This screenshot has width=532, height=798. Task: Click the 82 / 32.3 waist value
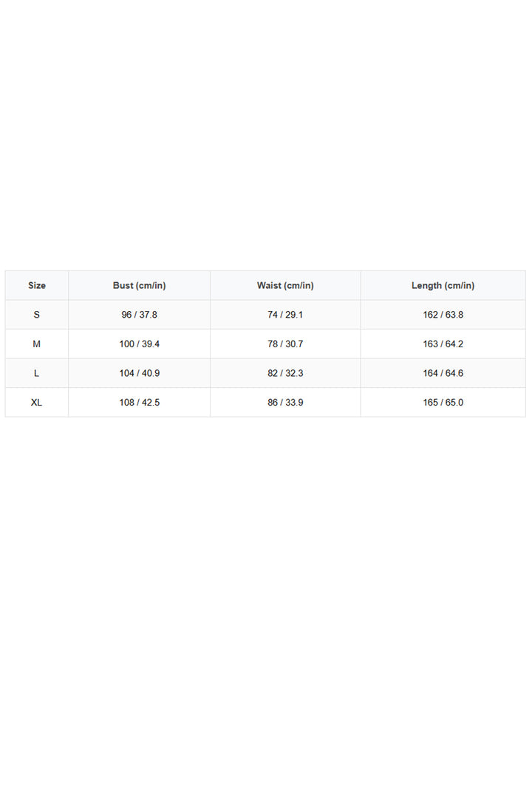click(x=286, y=373)
